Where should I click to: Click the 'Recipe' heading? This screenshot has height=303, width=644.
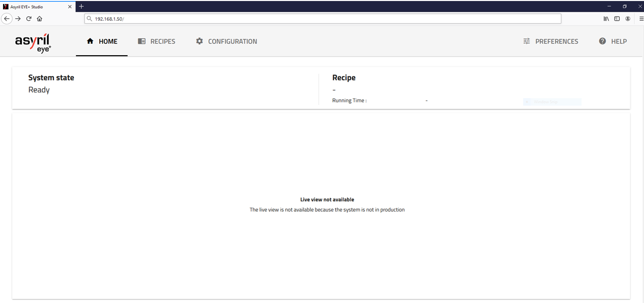click(x=344, y=78)
